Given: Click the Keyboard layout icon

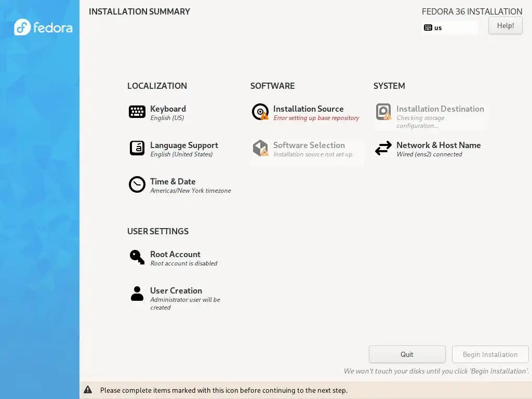Looking at the screenshot, I should point(137,112).
